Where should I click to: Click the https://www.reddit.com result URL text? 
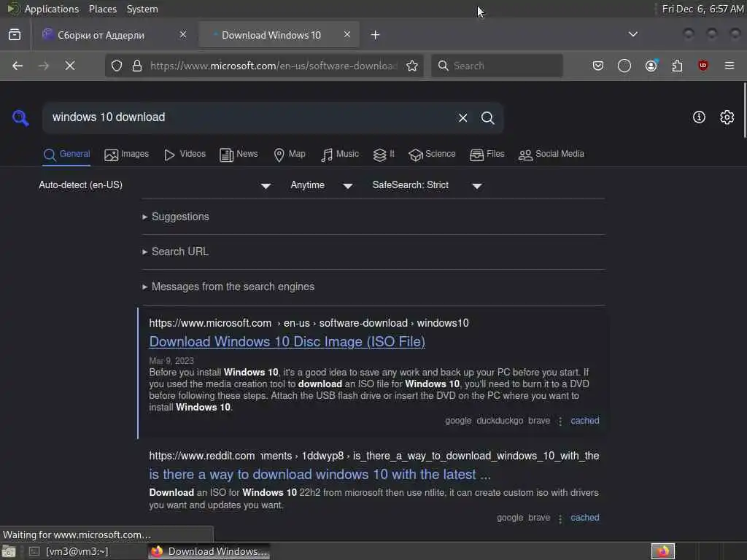pyautogui.click(x=202, y=456)
